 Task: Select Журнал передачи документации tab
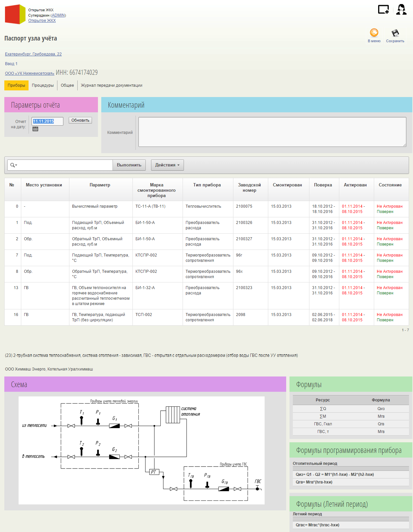[x=112, y=85]
